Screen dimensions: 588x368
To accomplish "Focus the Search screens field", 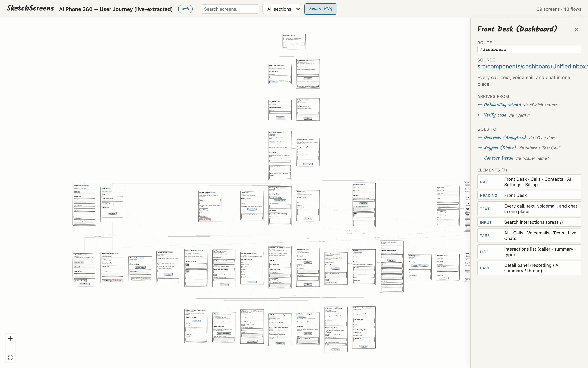I will pos(230,9).
